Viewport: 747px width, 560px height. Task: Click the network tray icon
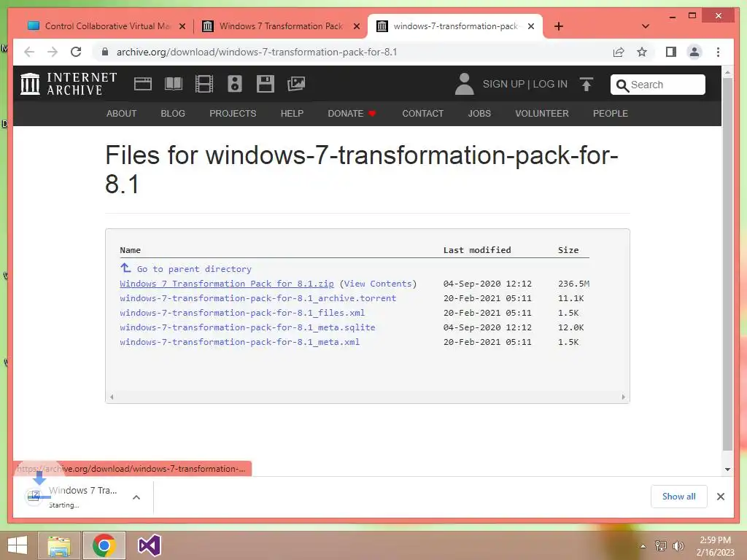[661, 545]
